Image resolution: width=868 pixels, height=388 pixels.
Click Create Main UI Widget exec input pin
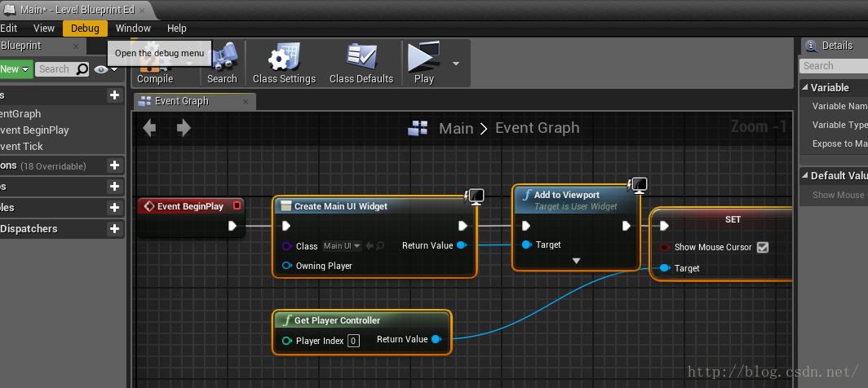[x=286, y=226]
